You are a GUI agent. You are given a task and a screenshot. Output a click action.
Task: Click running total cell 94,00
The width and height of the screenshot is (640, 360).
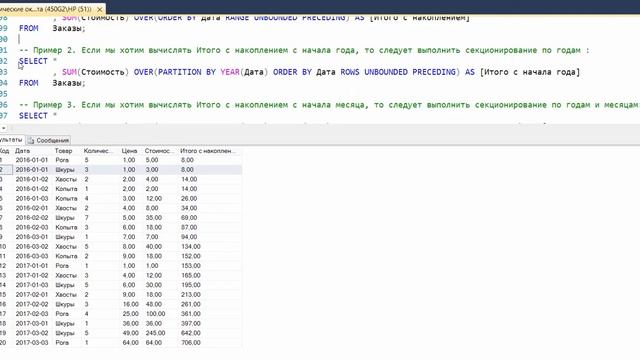189,237
